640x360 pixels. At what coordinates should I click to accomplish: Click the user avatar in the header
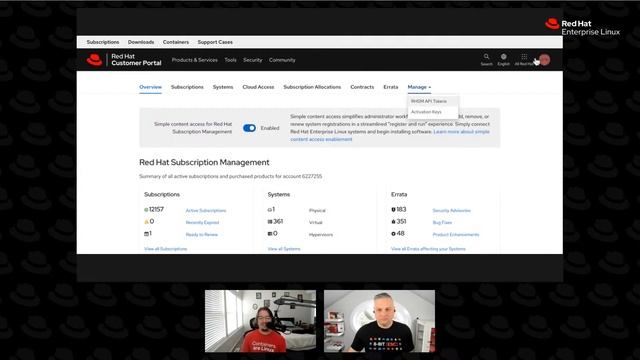544,60
